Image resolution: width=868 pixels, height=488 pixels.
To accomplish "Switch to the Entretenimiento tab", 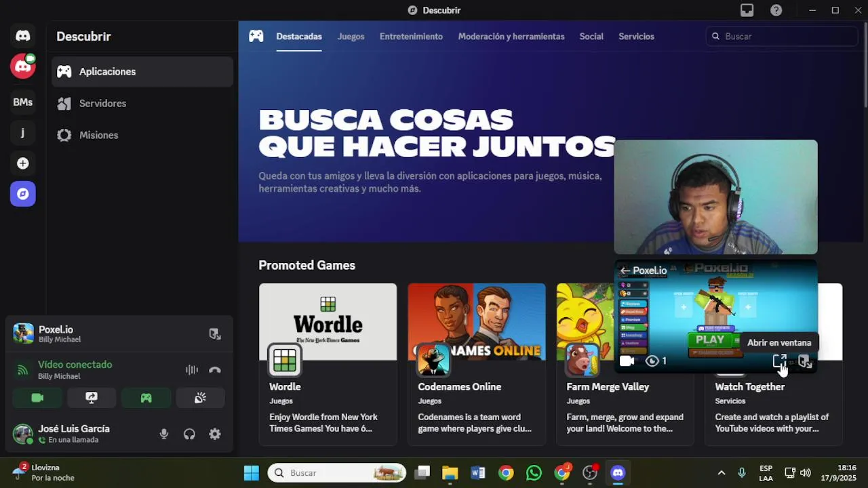I will [x=411, y=37].
